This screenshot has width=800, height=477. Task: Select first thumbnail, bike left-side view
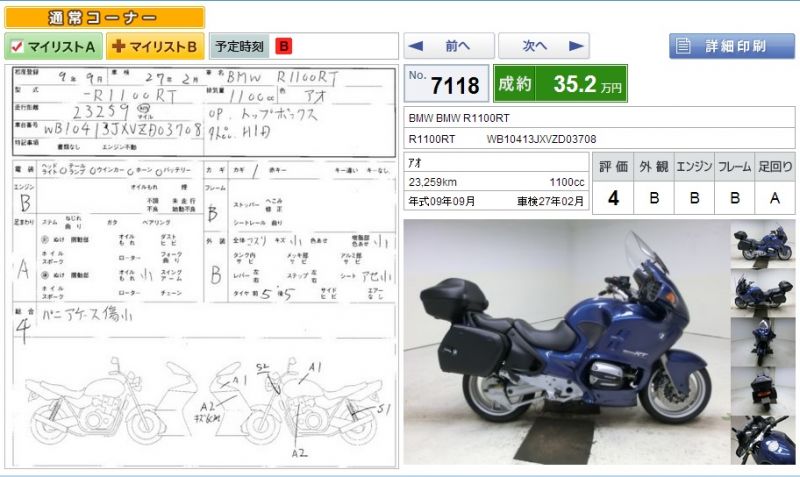(763, 244)
